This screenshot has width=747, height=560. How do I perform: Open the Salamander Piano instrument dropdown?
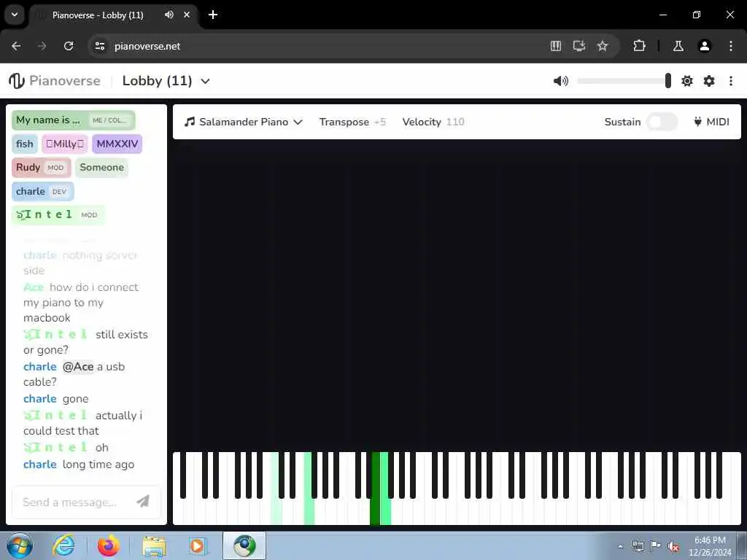(244, 122)
